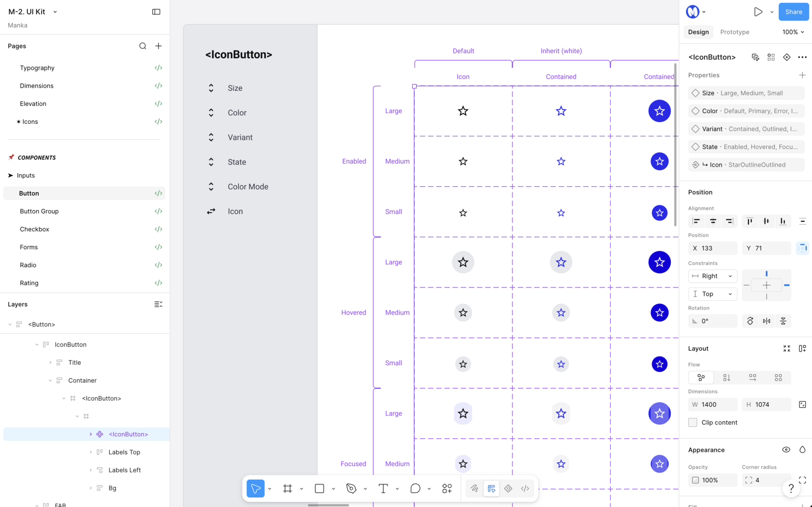Select the Frame tool
Image resolution: width=812 pixels, height=507 pixels.
tap(288, 489)
